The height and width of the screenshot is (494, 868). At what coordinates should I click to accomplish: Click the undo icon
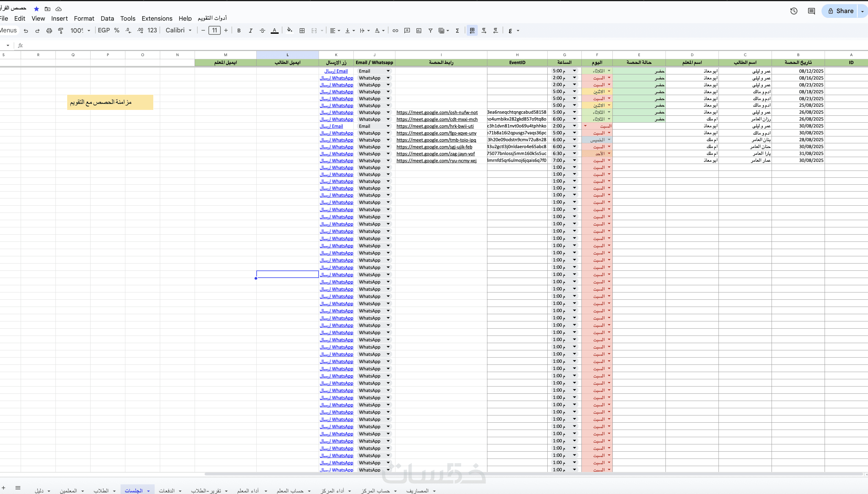coord(26,31)
